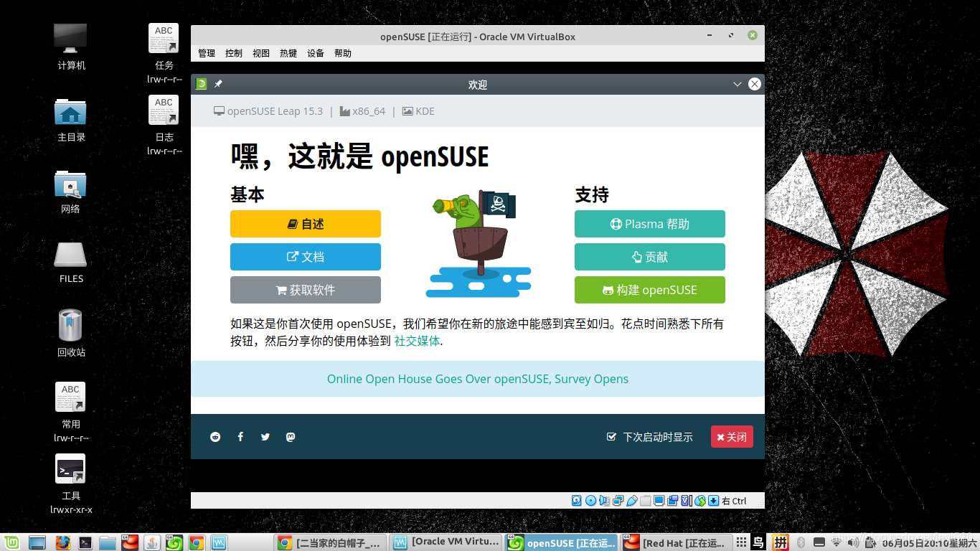Screen dimensions: 980x551
Task: Click the keyboard capture arrow status icon
Action: [713, 501]
